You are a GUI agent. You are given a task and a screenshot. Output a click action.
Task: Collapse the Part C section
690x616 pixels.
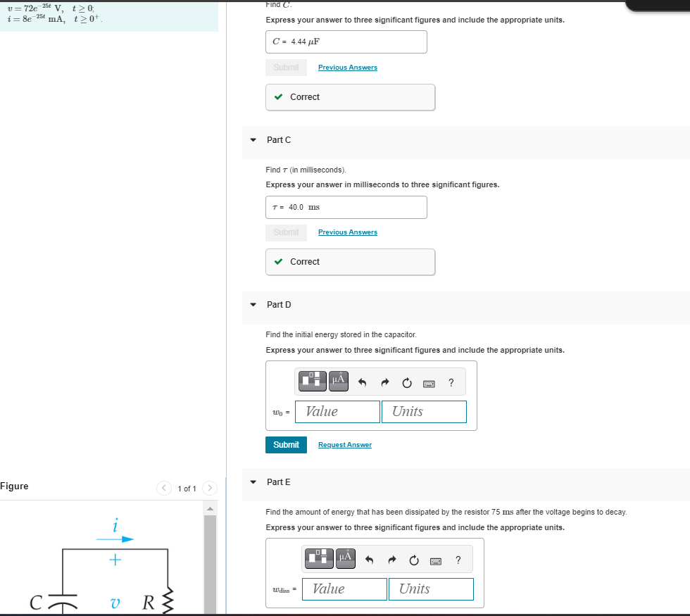pyautogui.click(x=253, y=139)
